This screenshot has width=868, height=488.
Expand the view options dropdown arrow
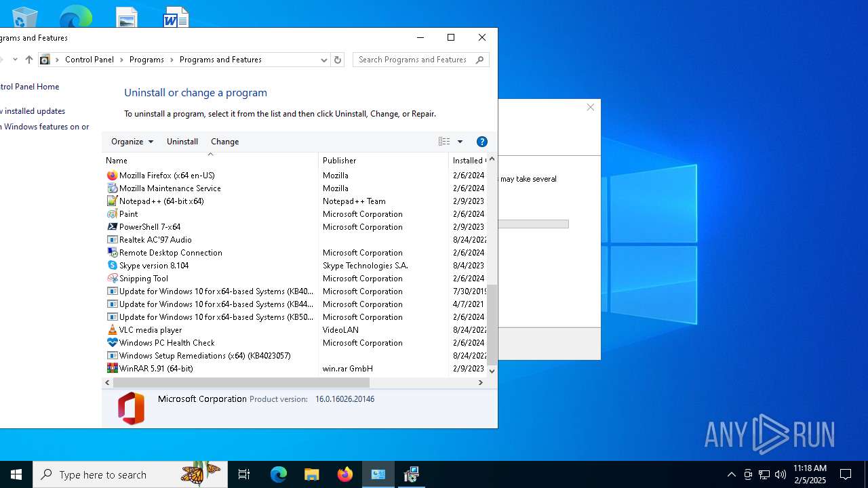point(460,142)
